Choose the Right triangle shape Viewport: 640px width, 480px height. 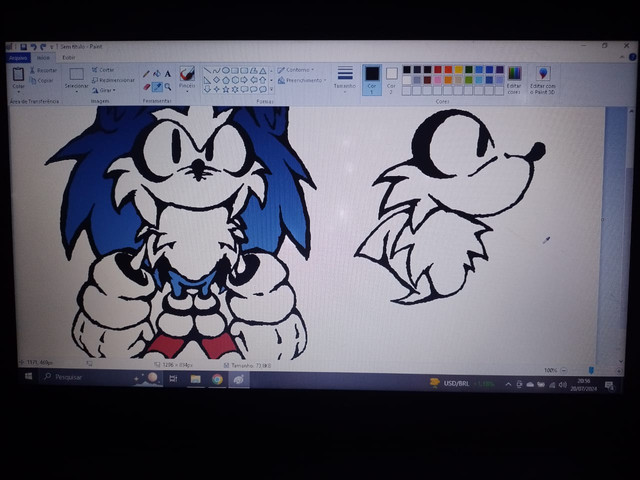coord(207,80)
